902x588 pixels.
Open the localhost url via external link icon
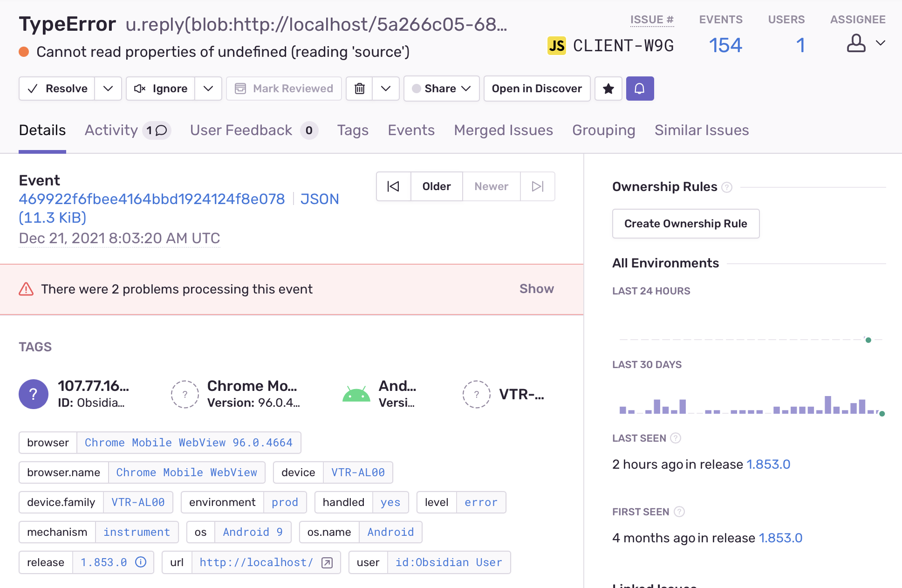327,562
